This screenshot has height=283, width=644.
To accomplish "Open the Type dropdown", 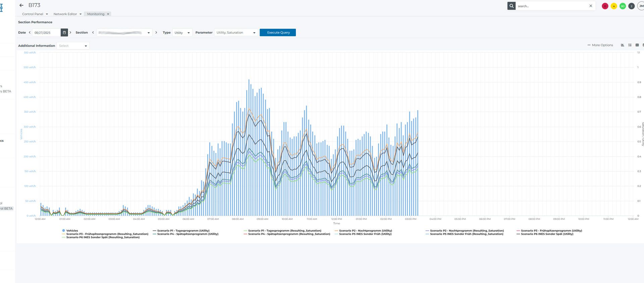I will click(182, 33).
